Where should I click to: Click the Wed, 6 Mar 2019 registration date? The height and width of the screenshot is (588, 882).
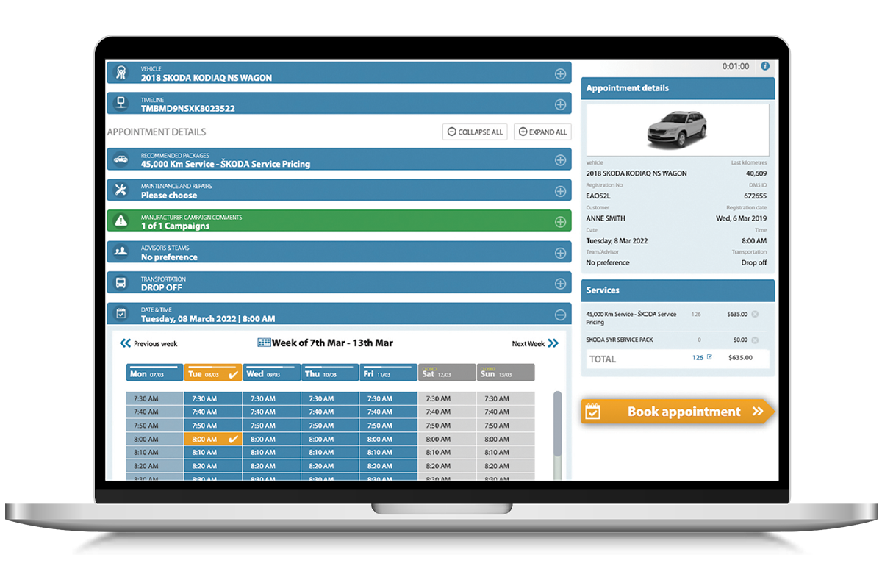point(741,218)
